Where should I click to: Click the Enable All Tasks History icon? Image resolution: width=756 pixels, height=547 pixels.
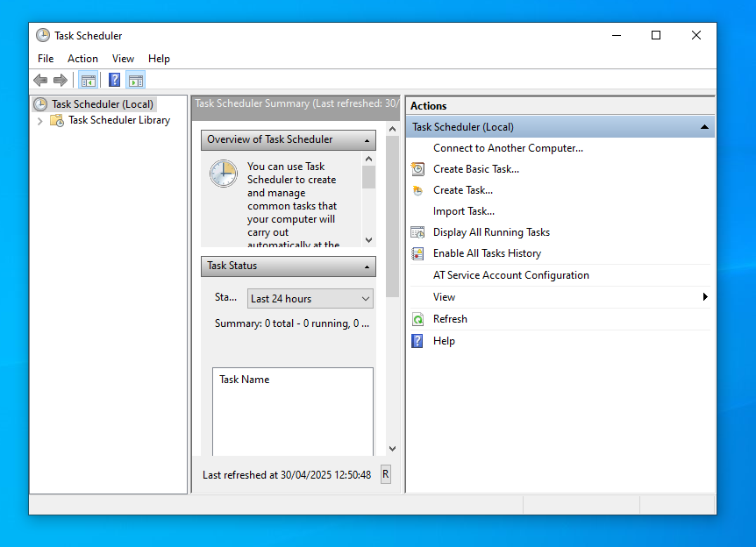pyautogui.click(x=418, y=253)
